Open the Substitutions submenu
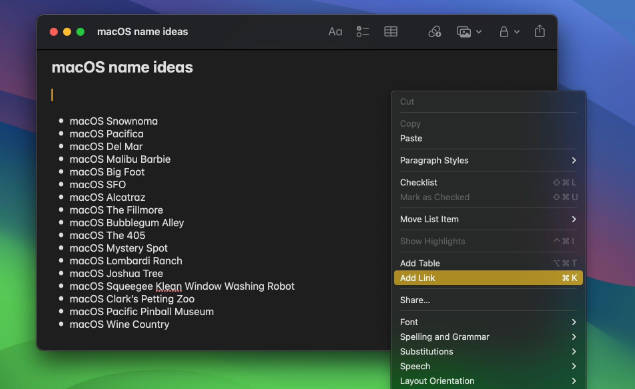The height and width of the screenshot is (389, 635). click(488, 352)
